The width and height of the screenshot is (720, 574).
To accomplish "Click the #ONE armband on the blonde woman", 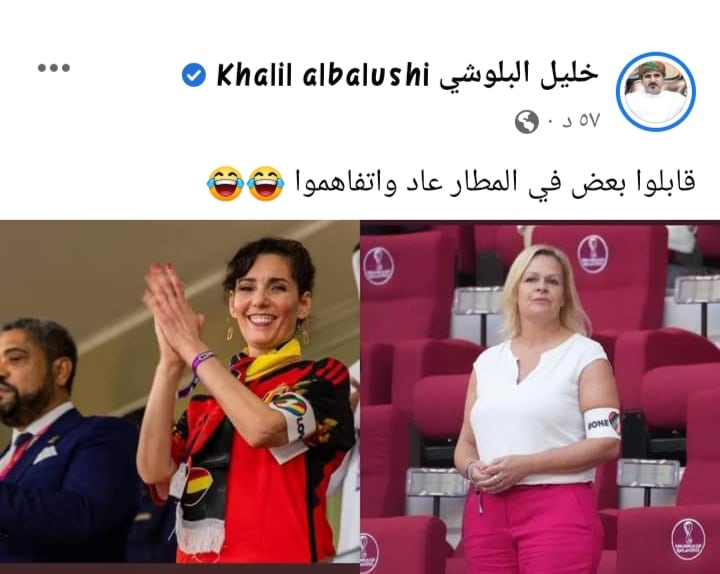I will 602,423.
